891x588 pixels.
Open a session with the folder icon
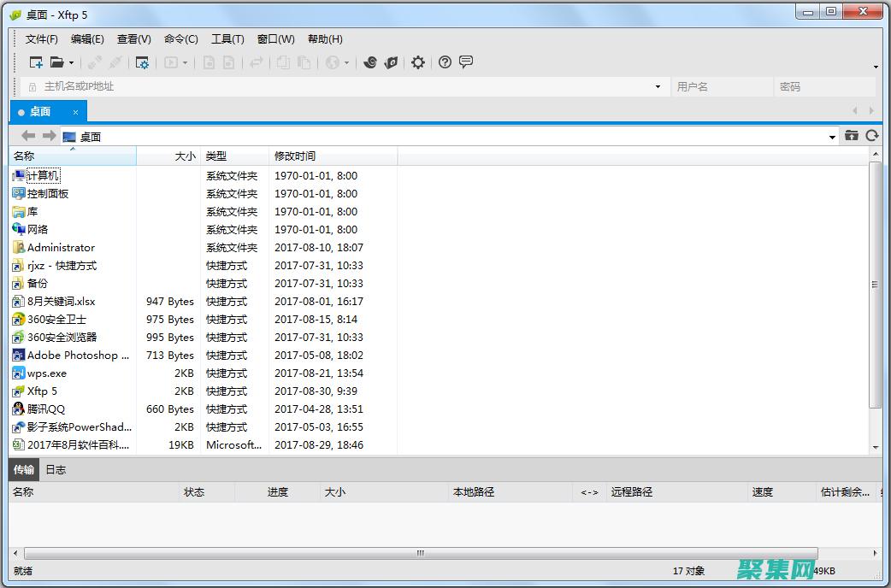coord(55,62)
